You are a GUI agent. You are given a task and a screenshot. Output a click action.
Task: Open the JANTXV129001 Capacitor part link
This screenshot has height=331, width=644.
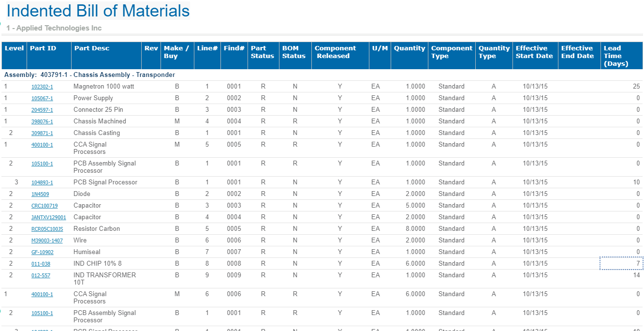[49, 218]
